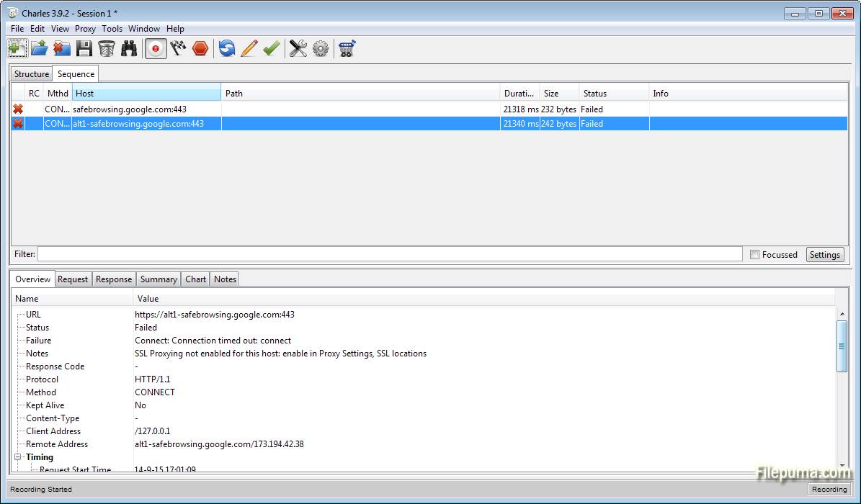
Task: Enable breakpoints with the red stop-sign icon
Action: coord(200,48)
